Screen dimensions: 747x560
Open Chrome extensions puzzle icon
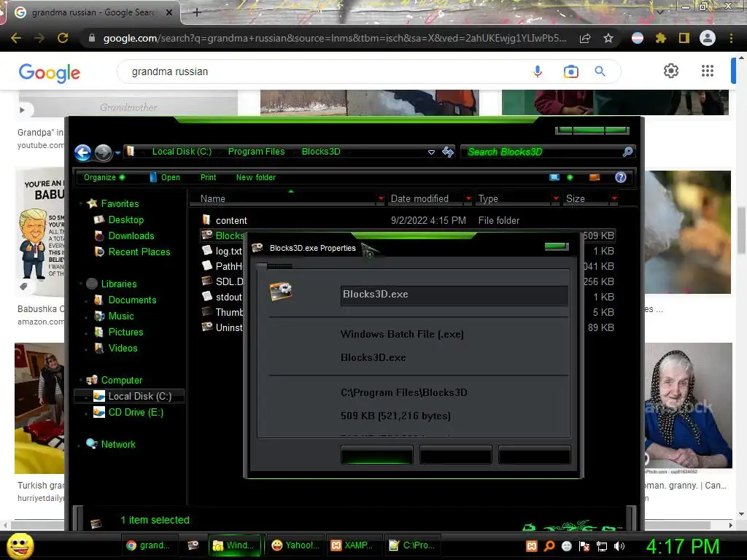pyautogui.click(x=660, y=38)
